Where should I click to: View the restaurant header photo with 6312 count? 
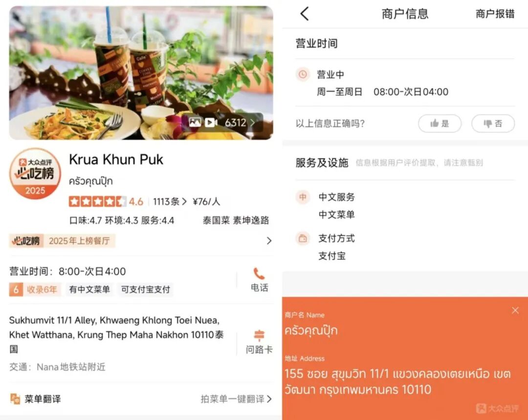pos(141,73)
